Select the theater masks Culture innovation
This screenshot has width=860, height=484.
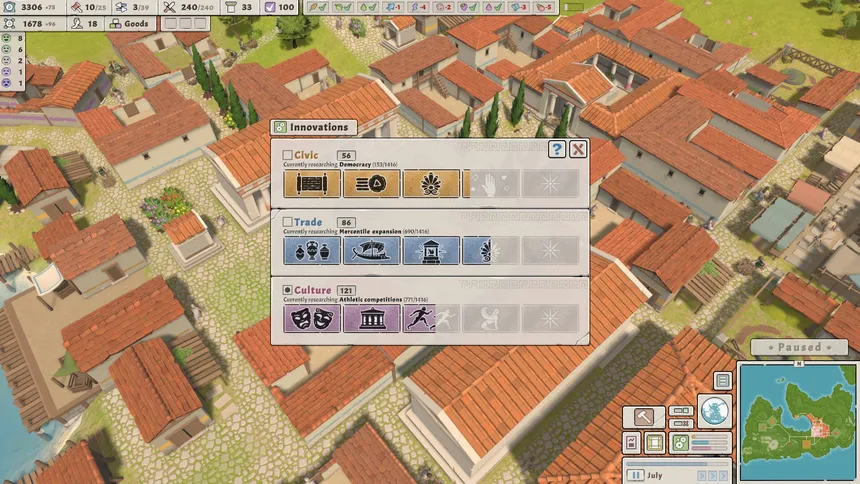click(312, 319)
